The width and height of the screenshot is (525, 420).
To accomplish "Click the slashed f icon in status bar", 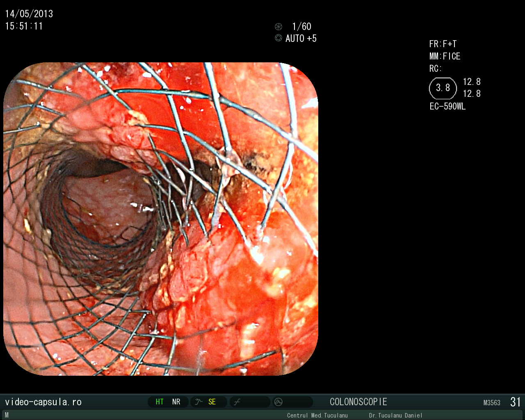I will pyautogui.click(x=237, y=402).
